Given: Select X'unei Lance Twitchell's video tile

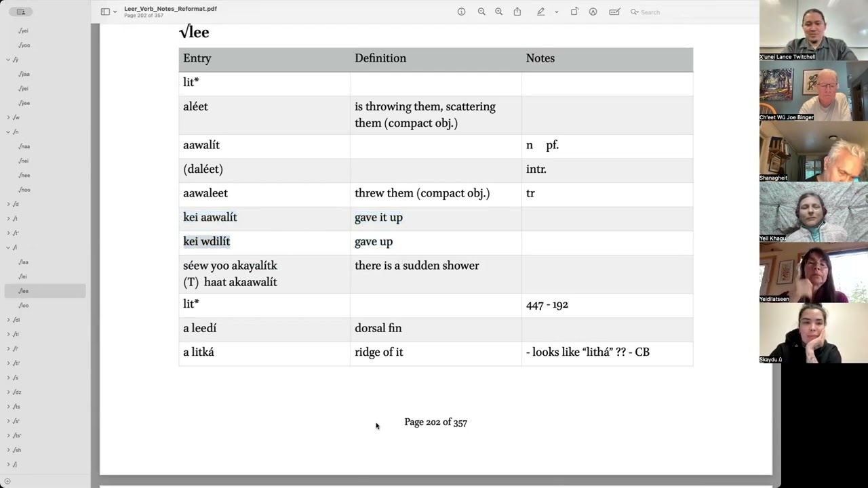Looking at the screenshot, I should pos(813,30).
